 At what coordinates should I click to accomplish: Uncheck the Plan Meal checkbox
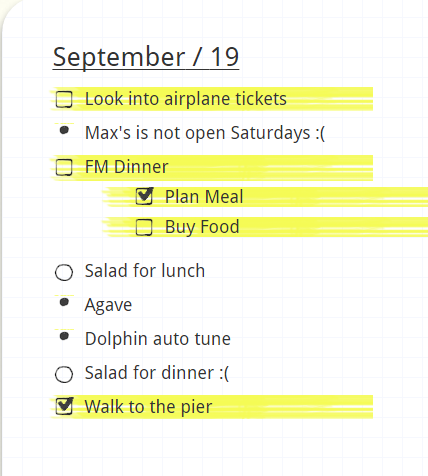point(144,196)
